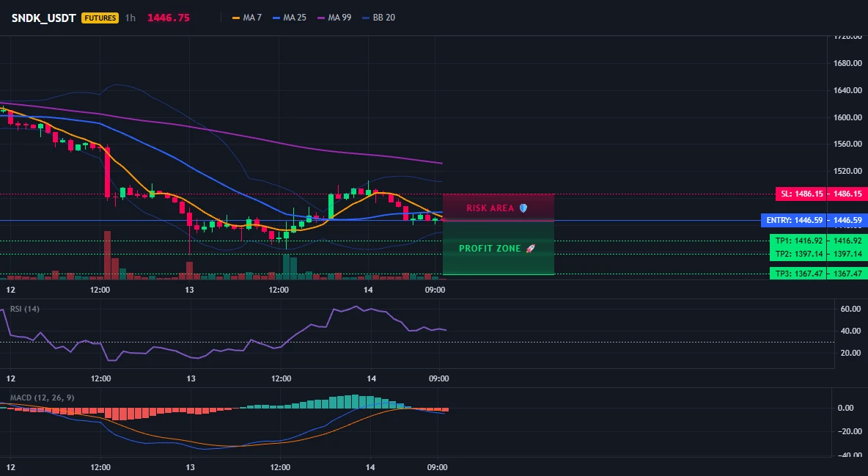Click the TP2: 1397.14 target tag
This screenshot has width=868, height=476.
[x=798, y=255]
